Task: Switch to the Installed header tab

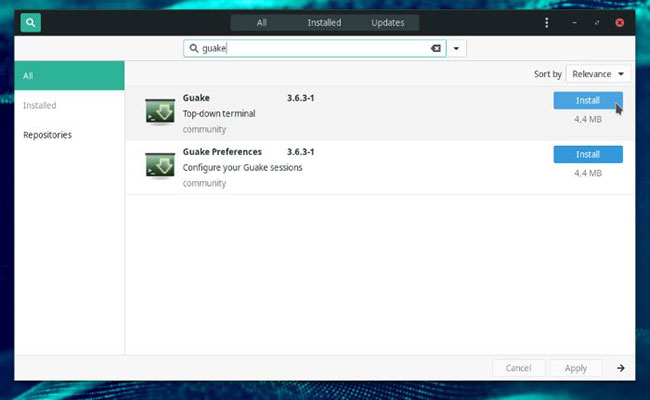Action: [x=324, y=23]
